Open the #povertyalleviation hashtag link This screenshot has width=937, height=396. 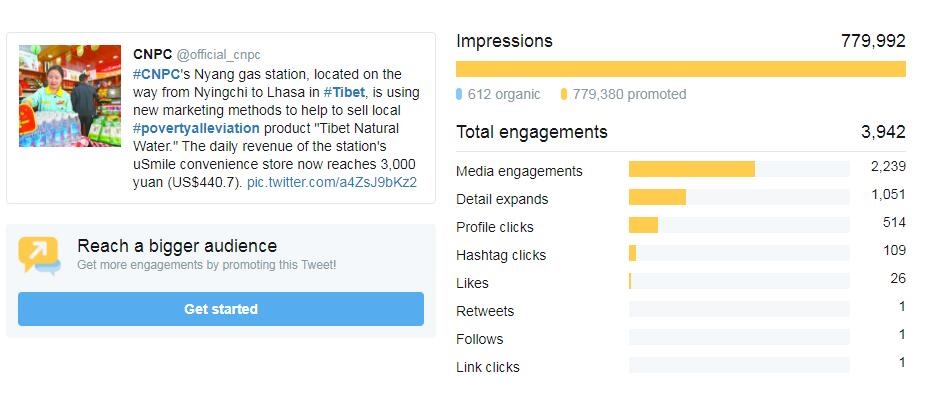[x=196, y=128]
